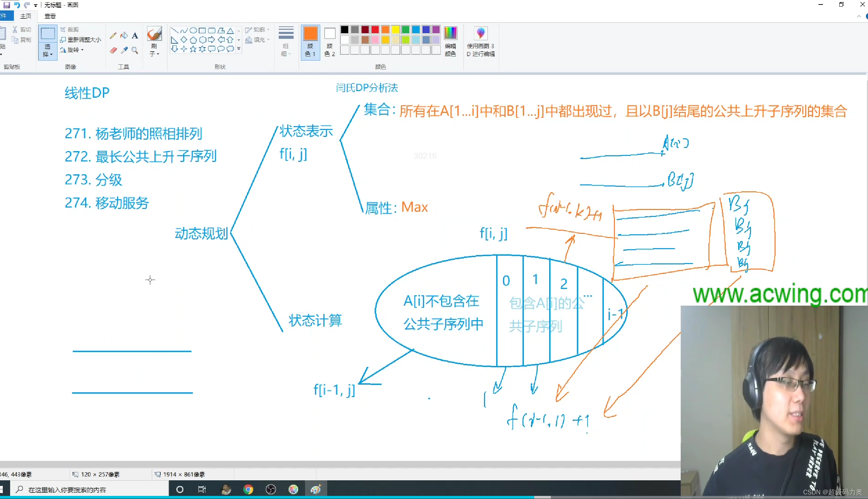The height and width of the screenshot is (499, 868).
Task: Choose the green color swatch
Action: point(405,30)
